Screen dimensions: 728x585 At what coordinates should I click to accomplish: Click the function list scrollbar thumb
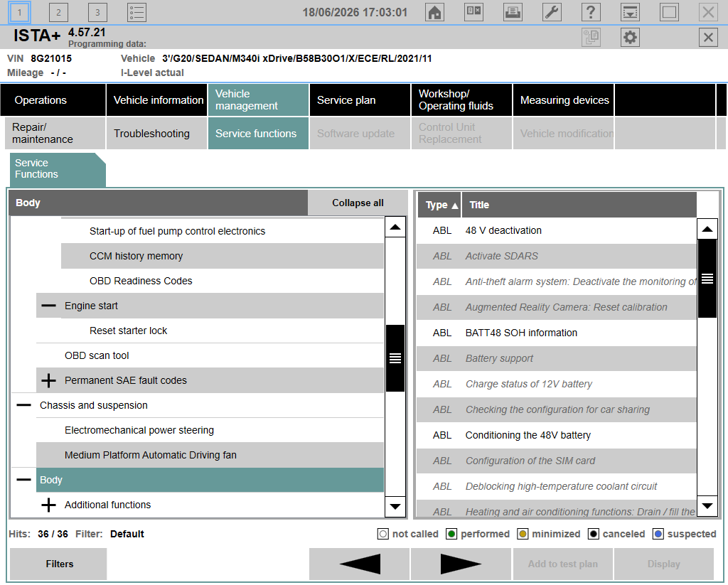click(707, 279)
